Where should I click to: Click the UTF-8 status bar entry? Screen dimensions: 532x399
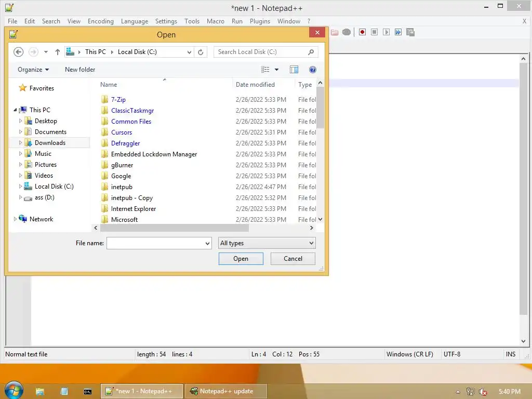click(452, 354)
